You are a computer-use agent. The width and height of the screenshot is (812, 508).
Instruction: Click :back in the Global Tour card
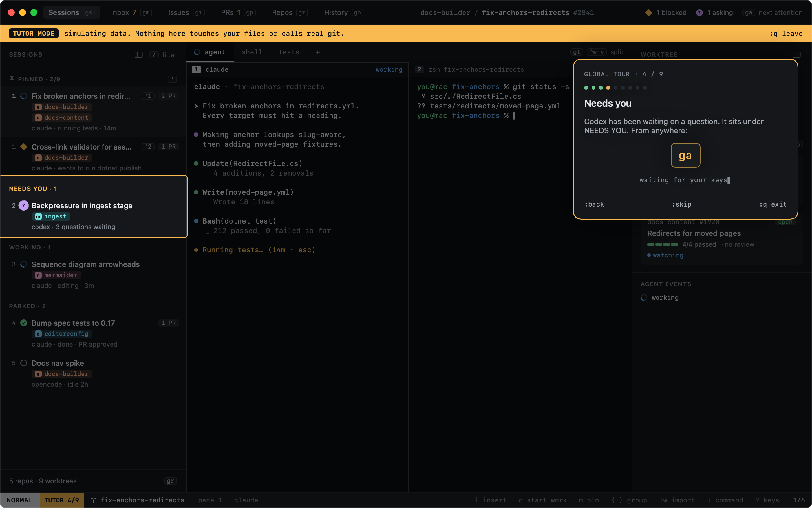594,204
